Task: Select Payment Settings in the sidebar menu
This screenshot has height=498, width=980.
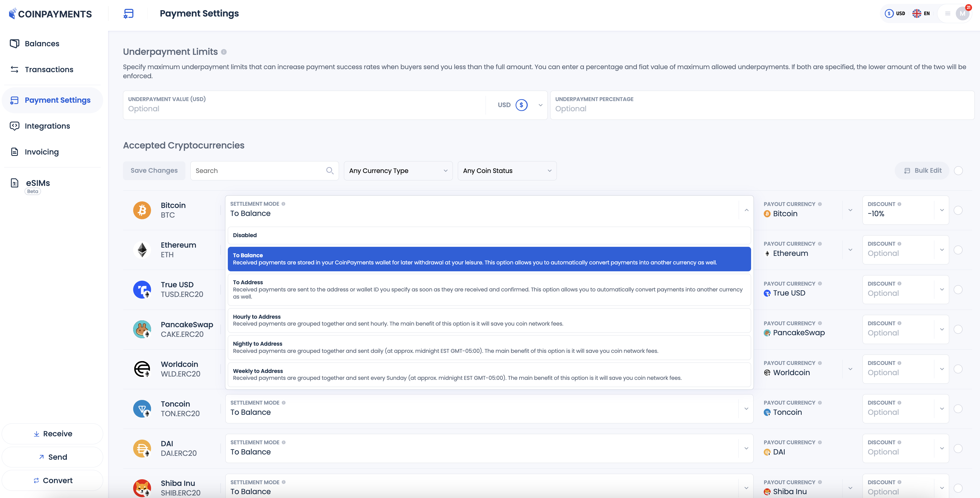Action: point(52,100)
